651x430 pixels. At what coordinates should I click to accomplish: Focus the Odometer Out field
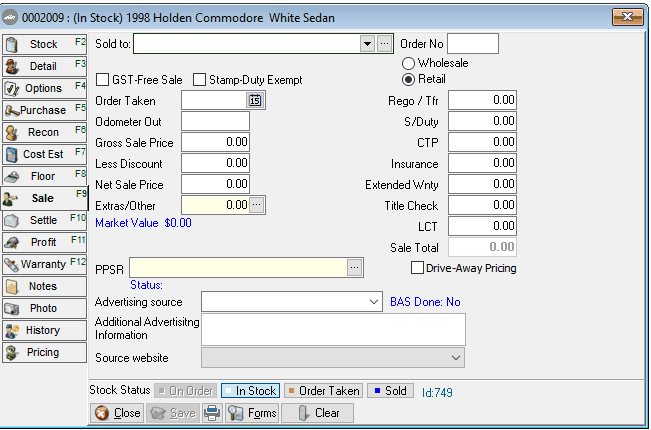coord(215,122)
